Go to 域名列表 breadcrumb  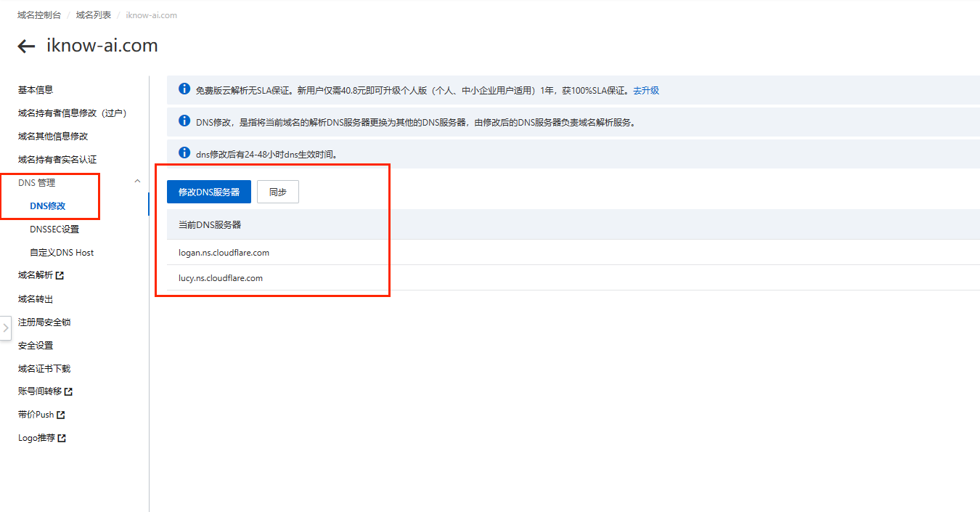point(92,15)
